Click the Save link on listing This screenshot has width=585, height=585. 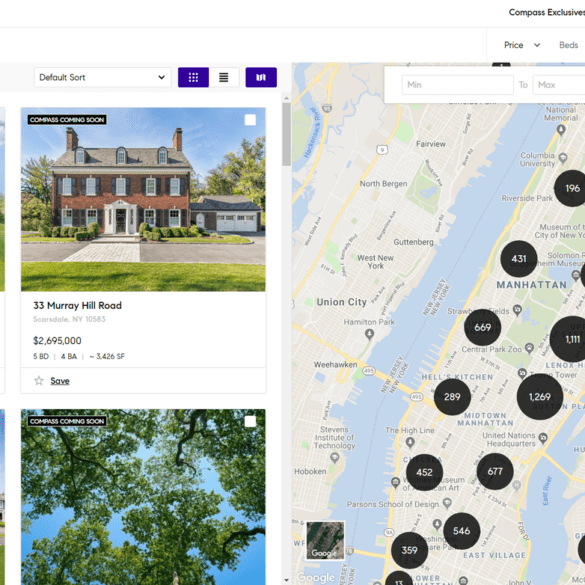tap(60, 381)
